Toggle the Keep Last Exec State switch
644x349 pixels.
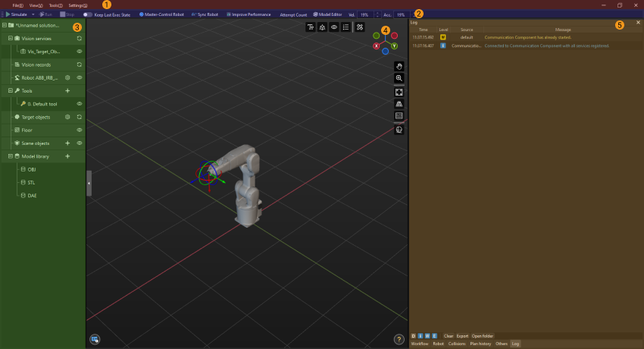(x=88, y=14)
